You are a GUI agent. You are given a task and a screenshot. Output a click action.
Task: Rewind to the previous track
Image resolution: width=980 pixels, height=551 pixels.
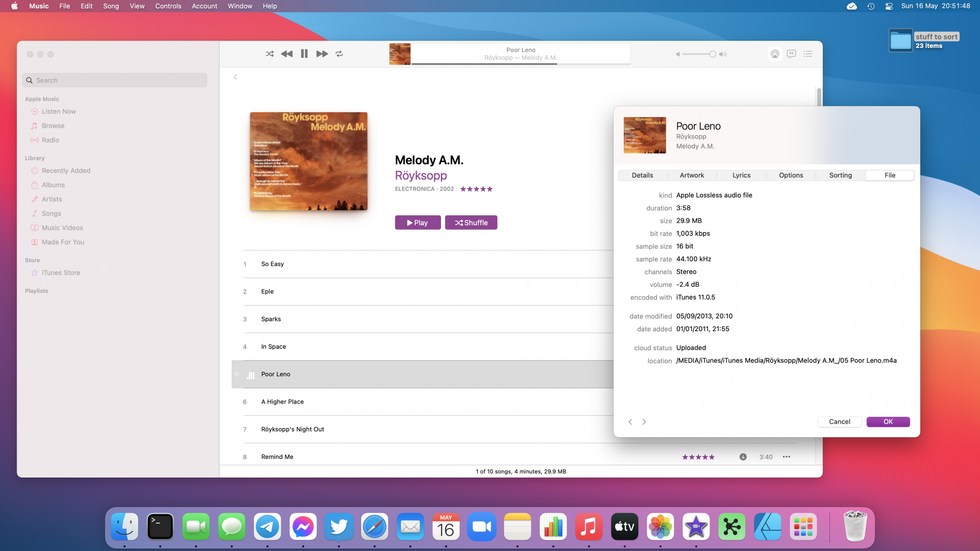(287, 54)
